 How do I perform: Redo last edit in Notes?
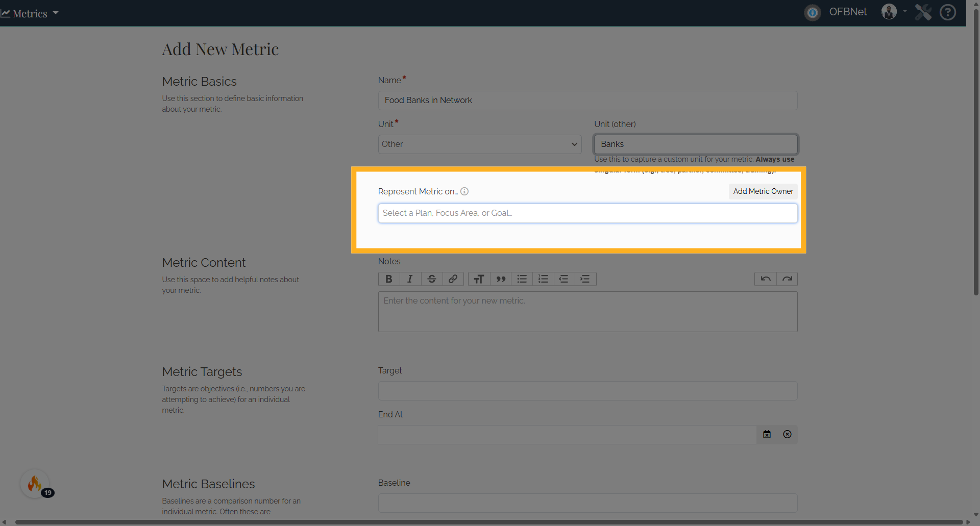(x=787, y=279)
